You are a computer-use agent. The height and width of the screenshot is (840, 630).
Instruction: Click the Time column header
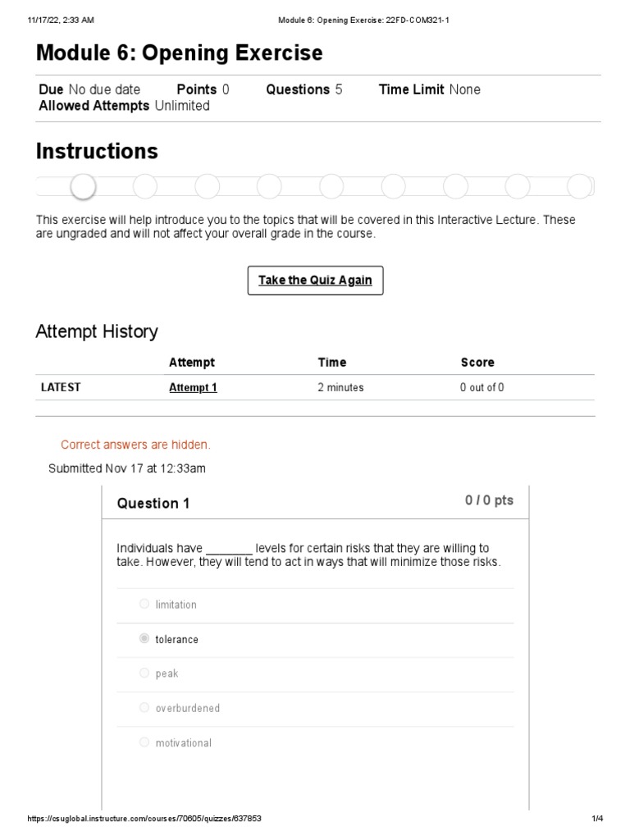tap(332, 362)
